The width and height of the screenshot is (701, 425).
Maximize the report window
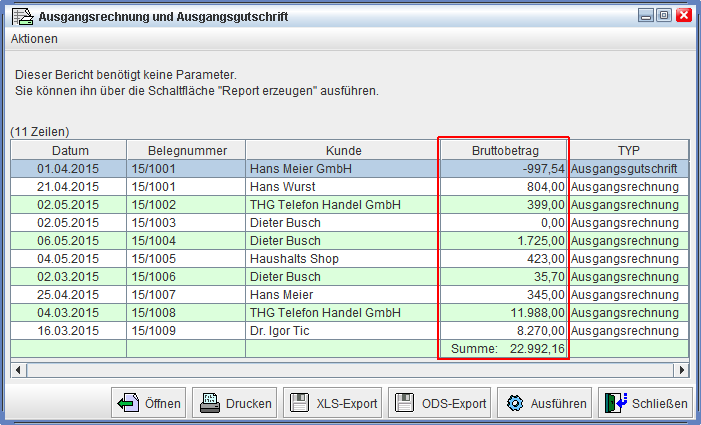tap(663, 16)
